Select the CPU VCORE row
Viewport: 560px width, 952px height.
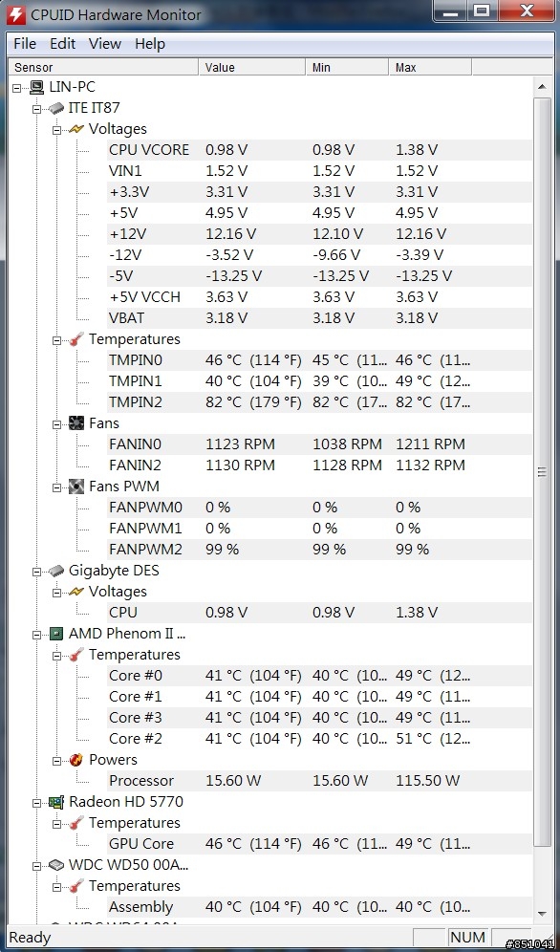[320, 150]
